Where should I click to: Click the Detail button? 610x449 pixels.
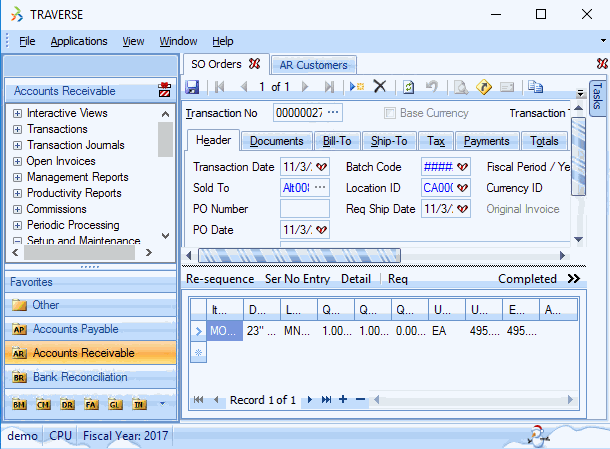pyautogui.click(x=356, y=279)
